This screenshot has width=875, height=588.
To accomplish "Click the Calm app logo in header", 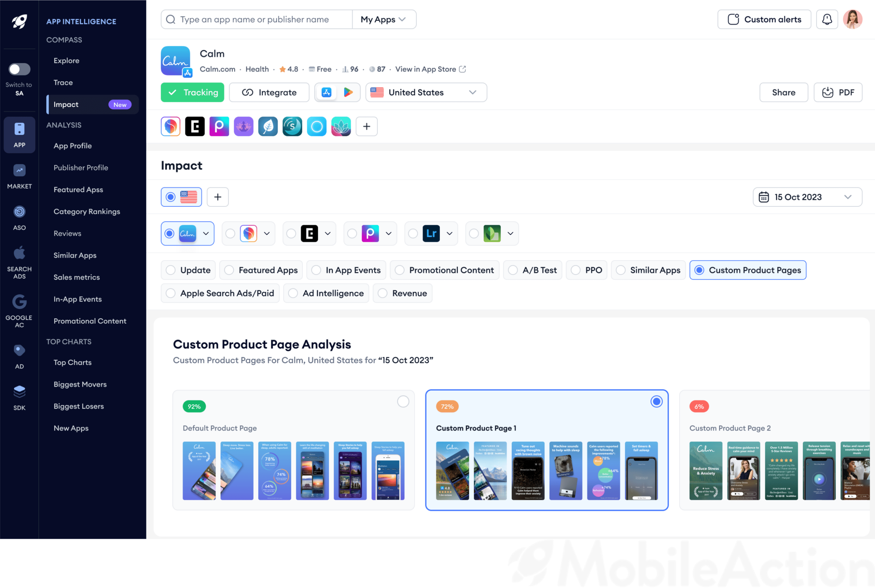I will click(x=176, y=61).
